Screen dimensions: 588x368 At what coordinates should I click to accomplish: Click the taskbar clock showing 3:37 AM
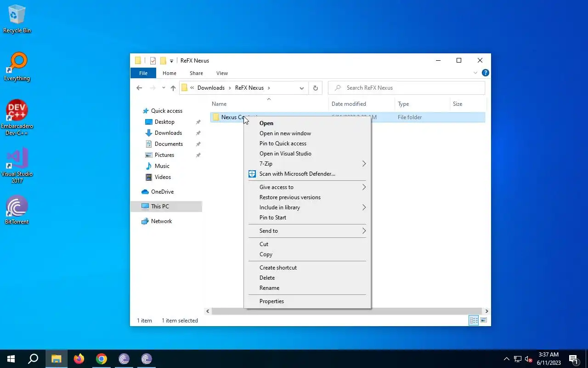(x=548, y=359)
